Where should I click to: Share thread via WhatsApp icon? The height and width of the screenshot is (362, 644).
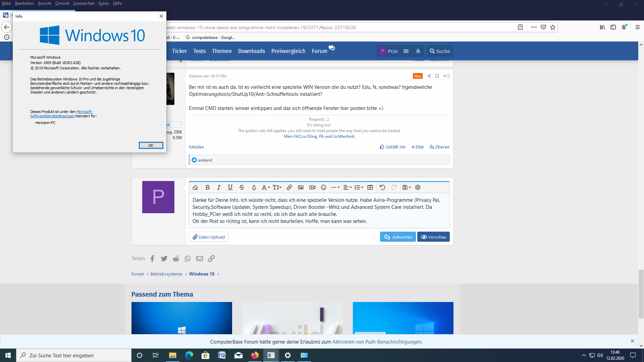(x=187, y=258)
